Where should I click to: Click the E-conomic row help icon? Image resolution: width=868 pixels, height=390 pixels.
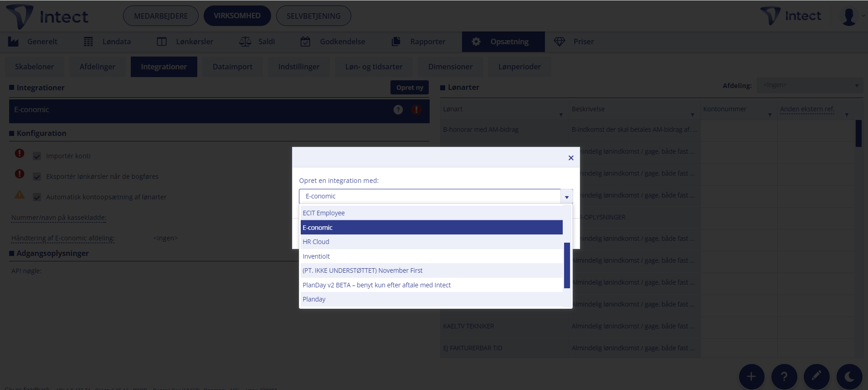pyautogui.click(x=398, y=109)
